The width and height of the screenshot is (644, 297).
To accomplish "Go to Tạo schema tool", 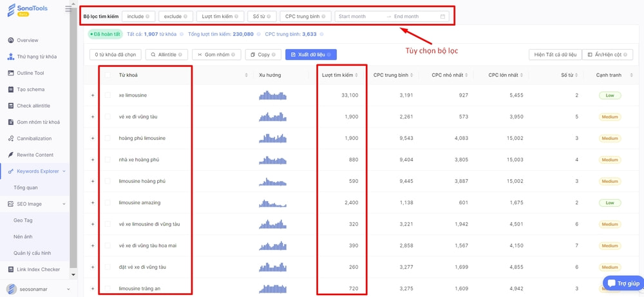I will click(31, 90).
